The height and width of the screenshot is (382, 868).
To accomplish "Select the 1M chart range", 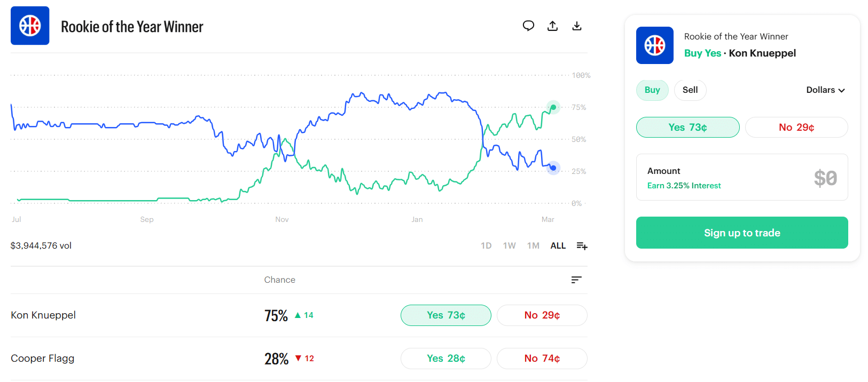I will click(533, 246).
